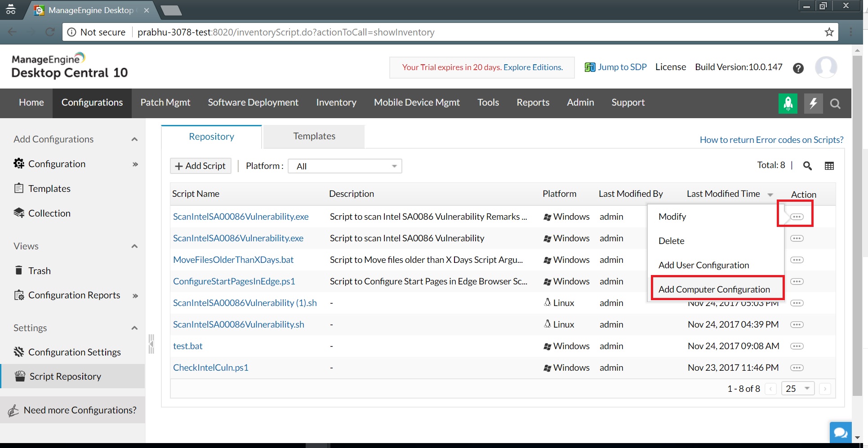Open Need more Configurations link

(80, 410)
